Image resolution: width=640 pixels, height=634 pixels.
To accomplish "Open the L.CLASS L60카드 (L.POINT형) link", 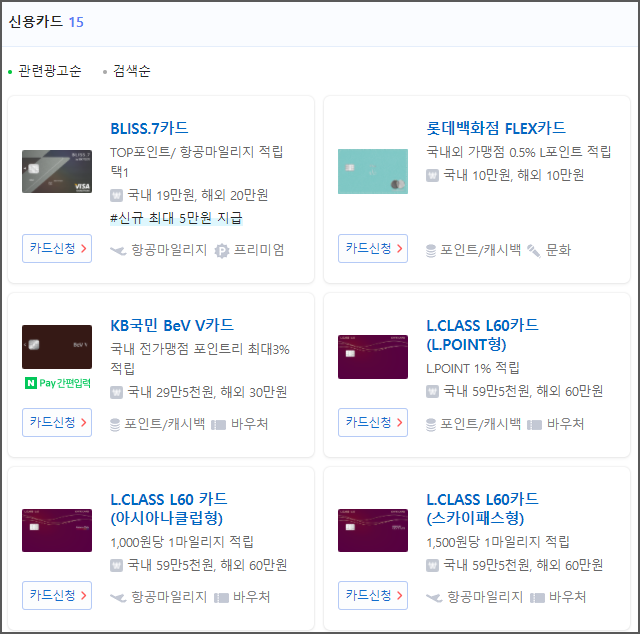I will pyautogui.click(x=482, y=335).
